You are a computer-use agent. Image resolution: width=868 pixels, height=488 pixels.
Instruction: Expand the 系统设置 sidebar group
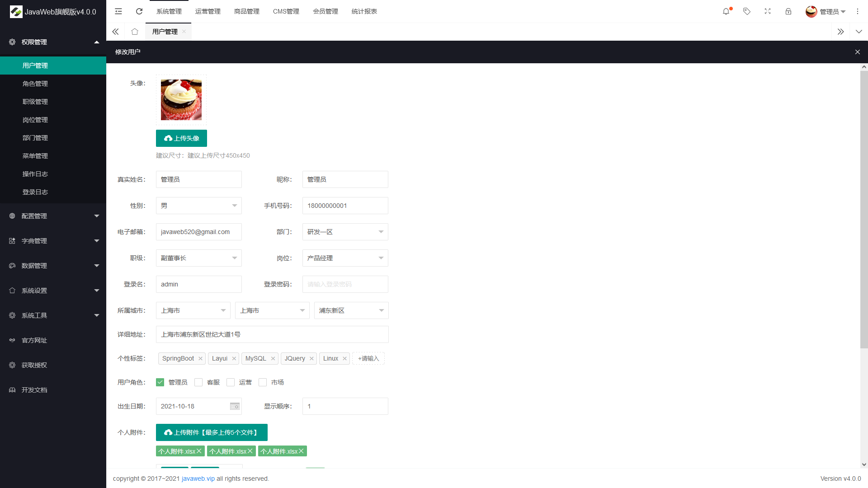click(x=53, y=291)
